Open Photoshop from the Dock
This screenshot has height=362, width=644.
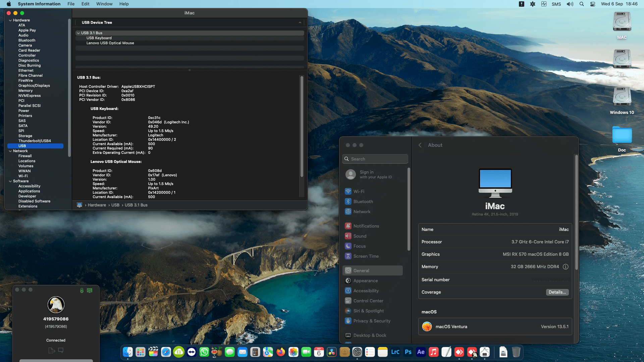pyautogui.click(x=408, y=352)
